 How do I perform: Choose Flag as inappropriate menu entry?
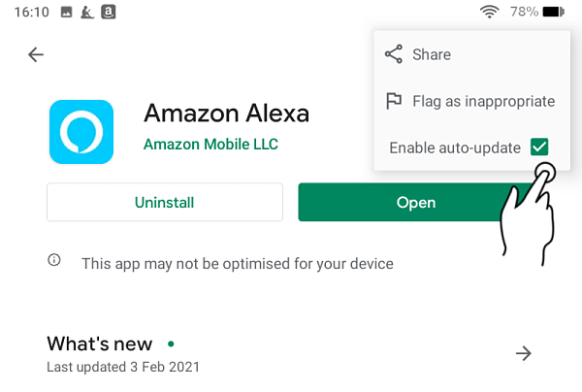pyautogui.click(x=484, y=101)
